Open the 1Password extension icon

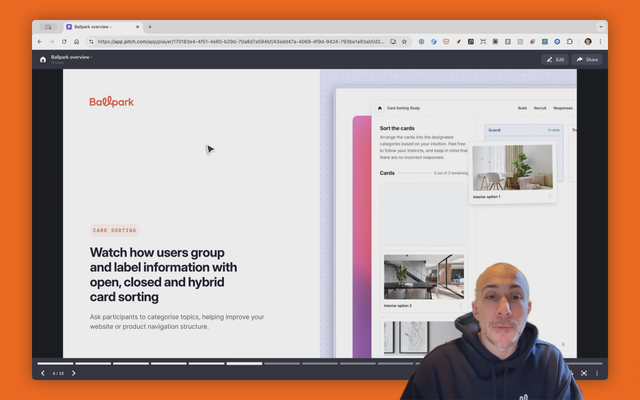(x=421, y=42)
